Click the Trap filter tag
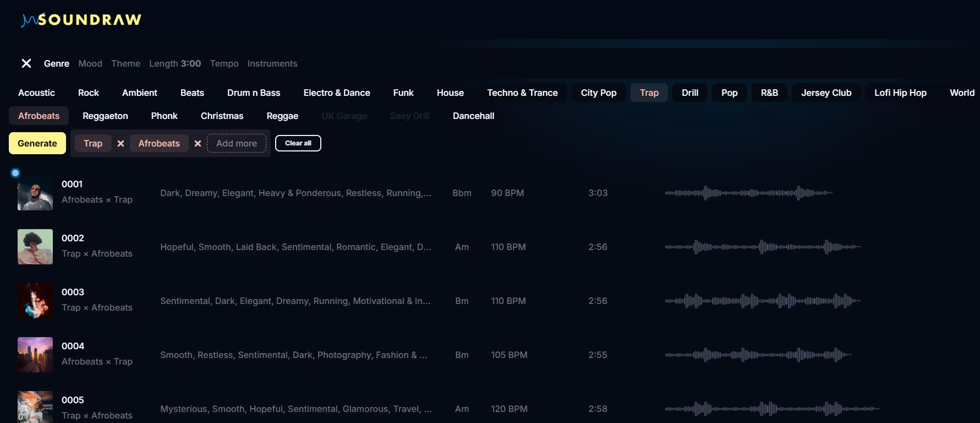980x423 pixels. (93, 143)
